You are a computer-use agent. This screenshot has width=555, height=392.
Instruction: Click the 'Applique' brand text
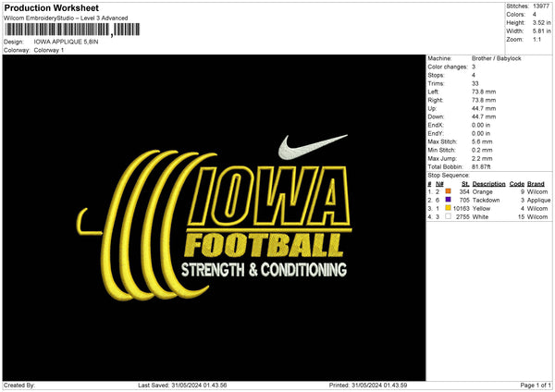538,201
